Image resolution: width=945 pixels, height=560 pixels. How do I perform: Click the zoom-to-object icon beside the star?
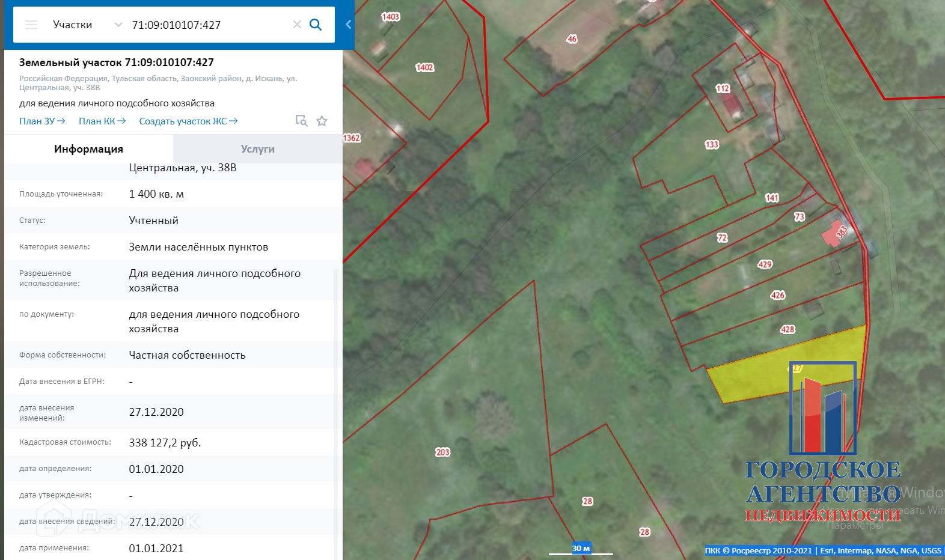[x=301, y=121]
